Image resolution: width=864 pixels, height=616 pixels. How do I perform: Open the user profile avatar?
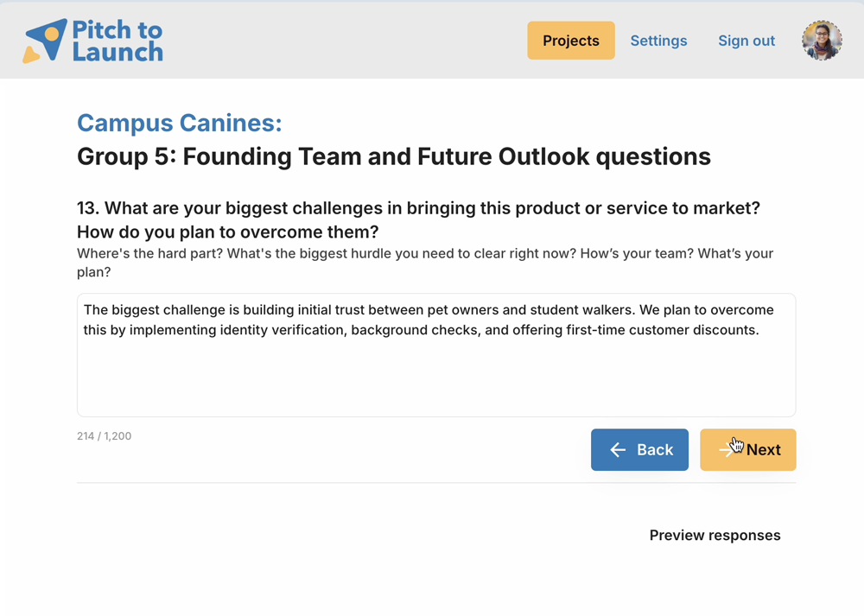821,41
